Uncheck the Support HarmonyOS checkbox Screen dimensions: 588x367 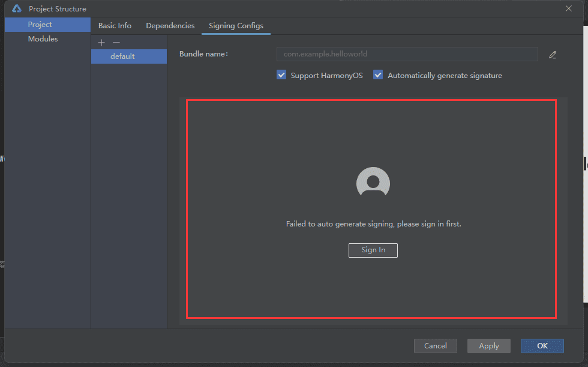(281, 75)
